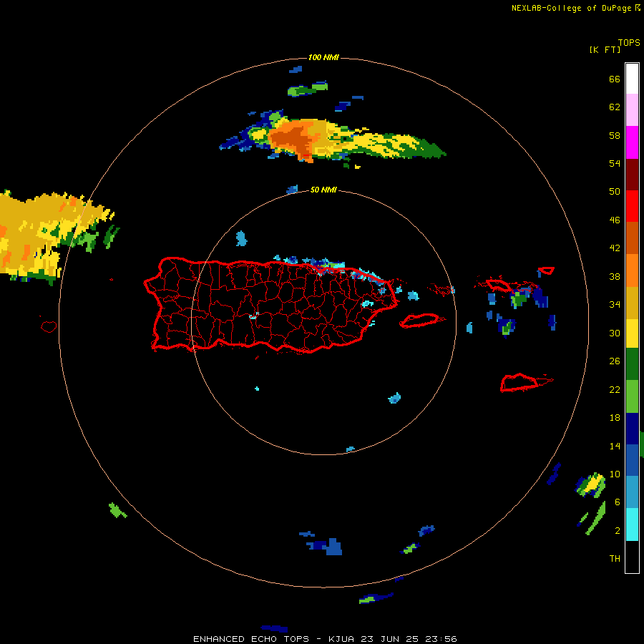Screen dimensions: 644x644
Task: Click the 'KJUA' radar site identifier
Action: coord(343,639)
